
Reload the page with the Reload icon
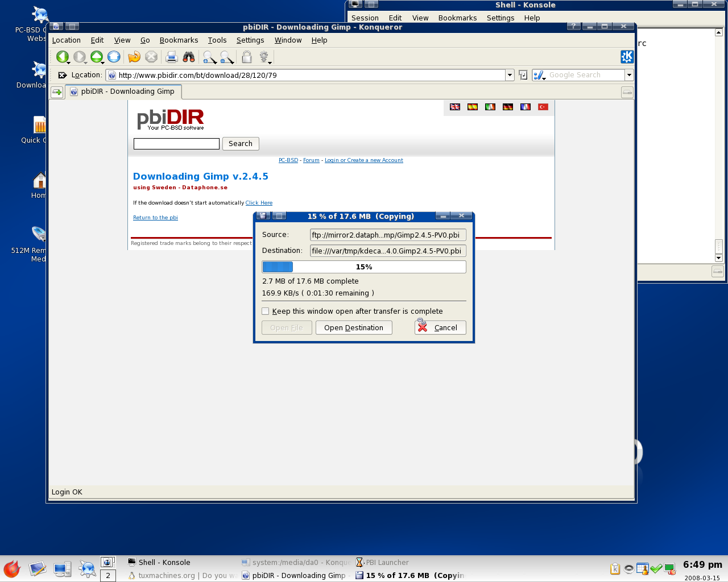click(134, 57)
